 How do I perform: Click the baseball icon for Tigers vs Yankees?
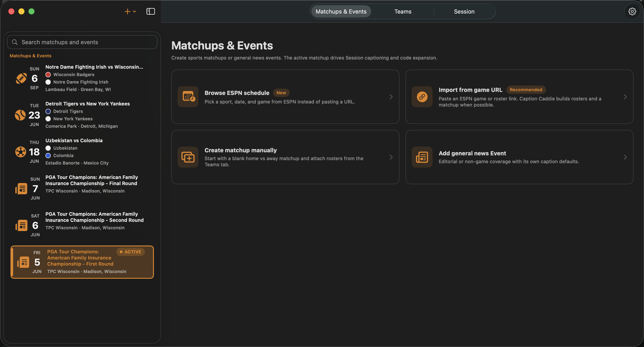click(x=20, y=115)
